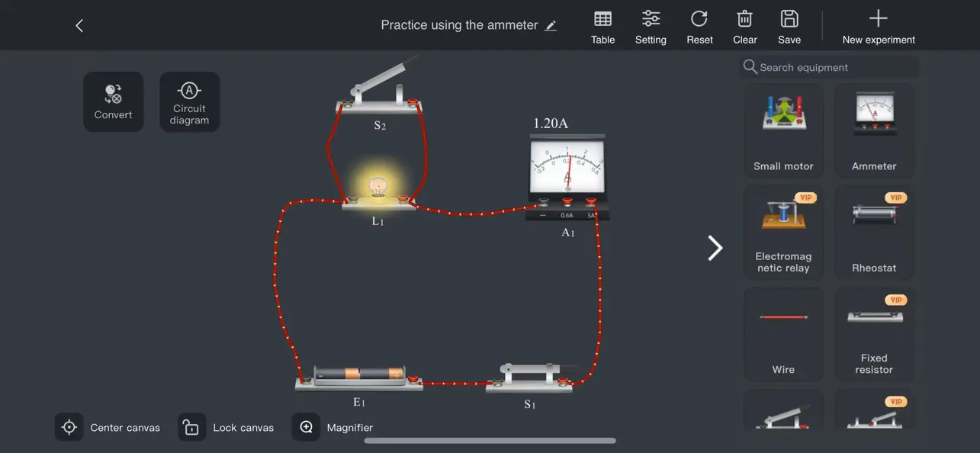Viewport: 980px width, 453px height.
Task: Click the experiment title text
Action: pos(459,25)
